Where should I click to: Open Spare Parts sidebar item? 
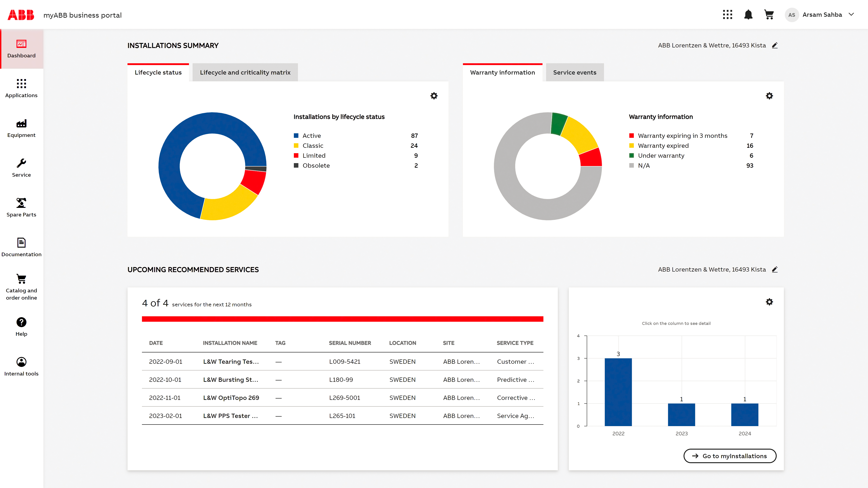[x=21, y=208]
